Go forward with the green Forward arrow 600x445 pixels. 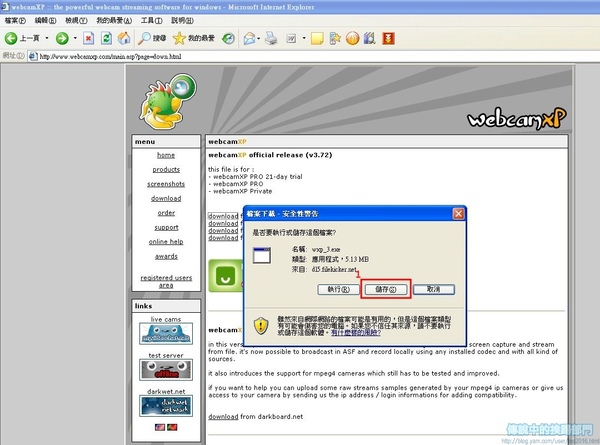tap(62, 38)
